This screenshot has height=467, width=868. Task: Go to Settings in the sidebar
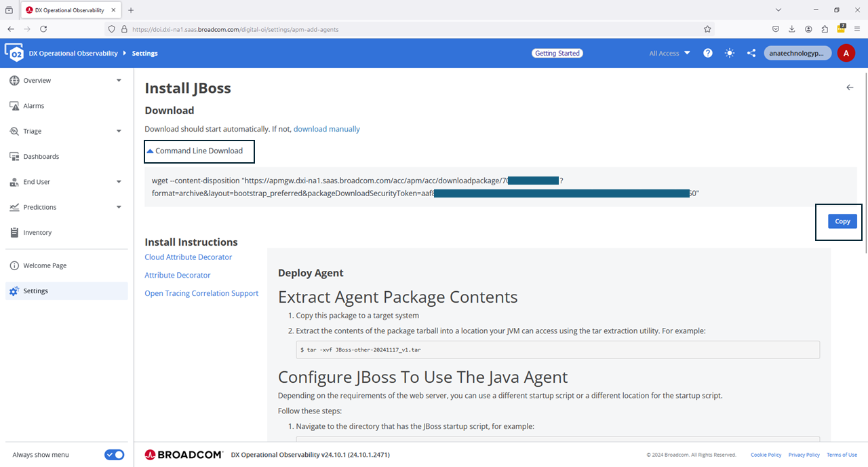[35, 291]
